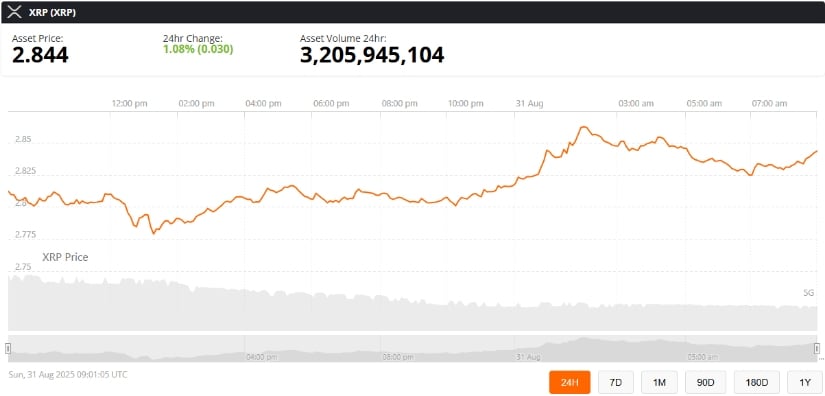Click the left range navigator handle
This screenshot has width=825, height=396.
pos(8,348)
